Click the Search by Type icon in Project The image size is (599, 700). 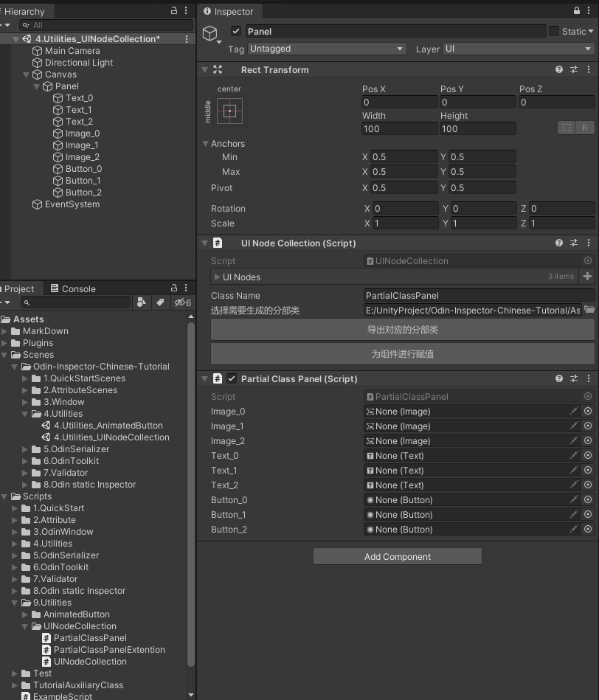[x=142, y=302]
